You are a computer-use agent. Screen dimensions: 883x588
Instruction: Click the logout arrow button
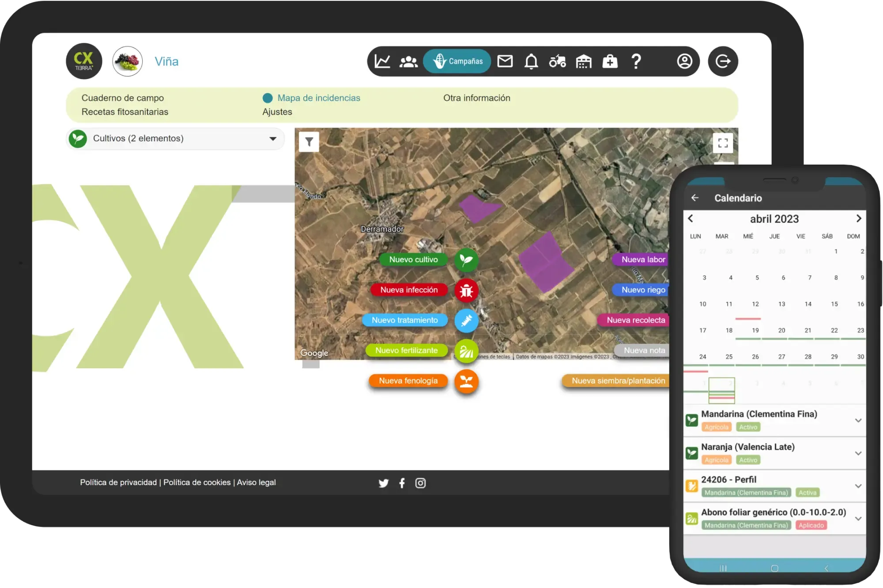723,61
